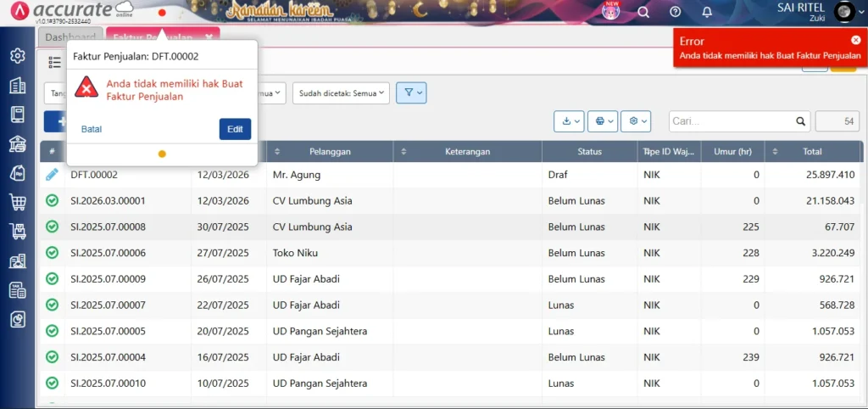868x409 pixels.
Task: Switch to the Dashboard tab
Action: tap(70, 37)
